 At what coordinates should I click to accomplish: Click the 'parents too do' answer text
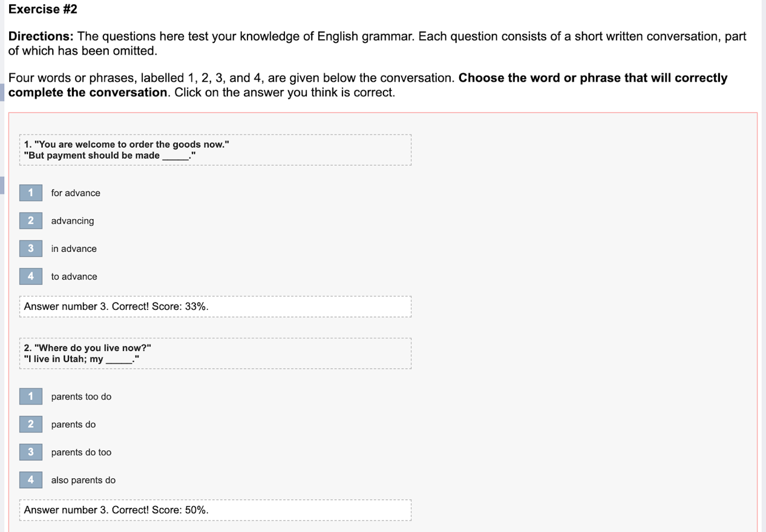pyautogui.click(x=81, y=396)
